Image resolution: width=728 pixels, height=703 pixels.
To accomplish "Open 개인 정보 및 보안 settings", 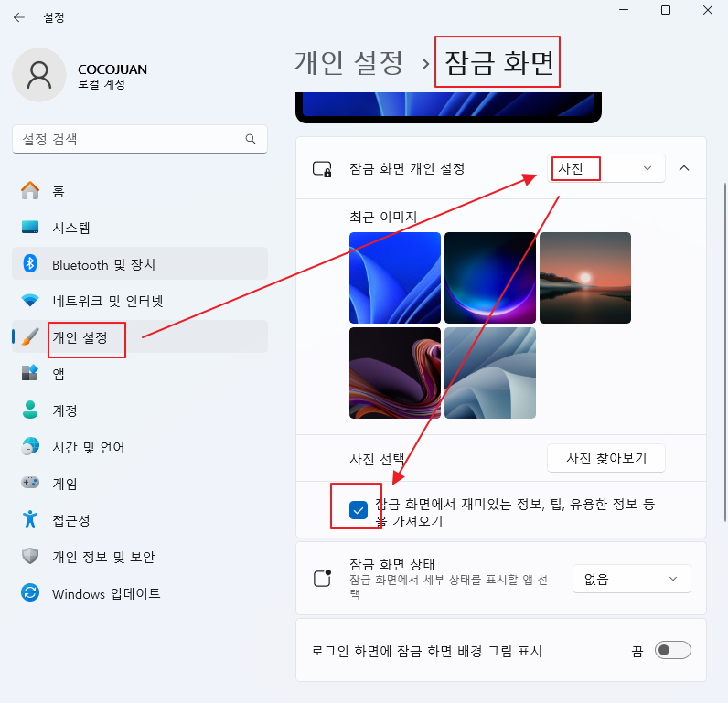I will [x=140, y=556].
